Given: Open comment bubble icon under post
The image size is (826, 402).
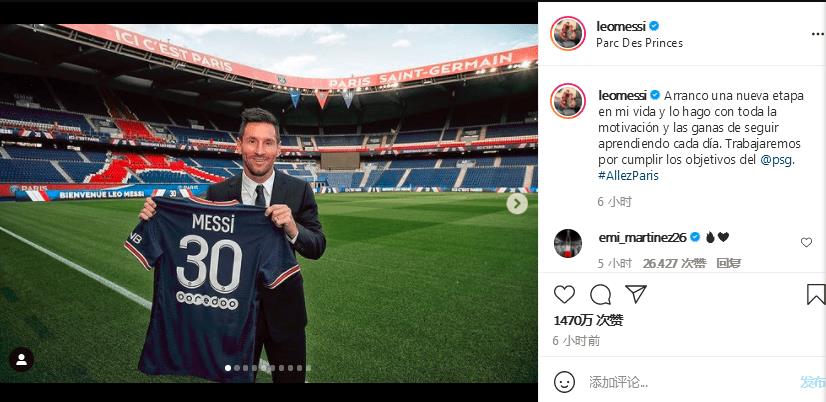Looking at the screenshot, I should point(600,295).
